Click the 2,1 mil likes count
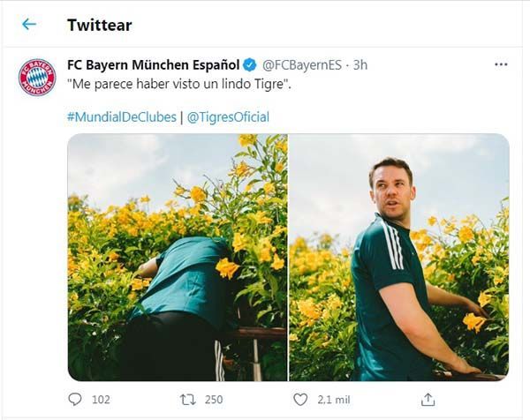 tap(332, 399)
